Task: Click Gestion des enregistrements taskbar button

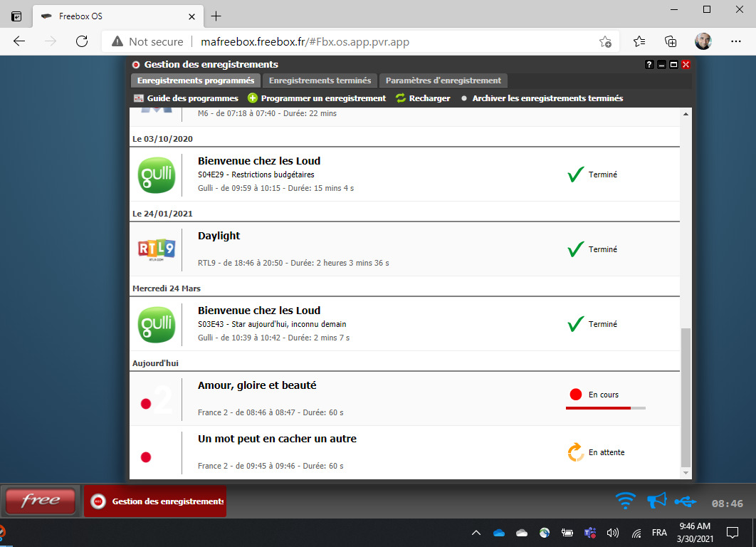Action: (x=155, y=501)
